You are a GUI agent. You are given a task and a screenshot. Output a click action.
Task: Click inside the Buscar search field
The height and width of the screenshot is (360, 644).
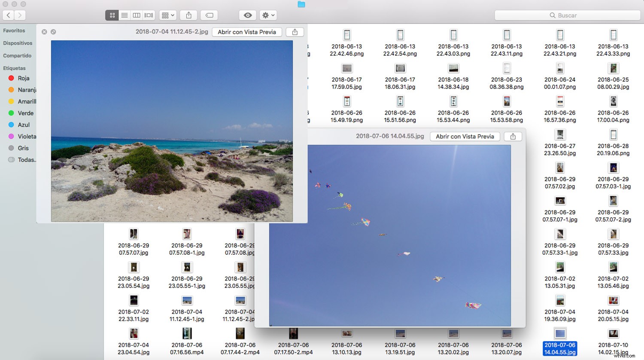click(566, 15)
